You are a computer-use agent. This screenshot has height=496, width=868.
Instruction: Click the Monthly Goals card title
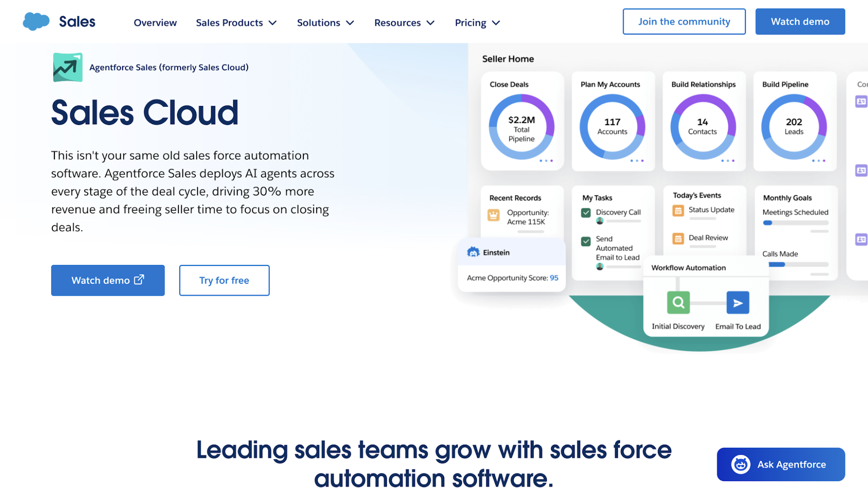tap(787, 198)
